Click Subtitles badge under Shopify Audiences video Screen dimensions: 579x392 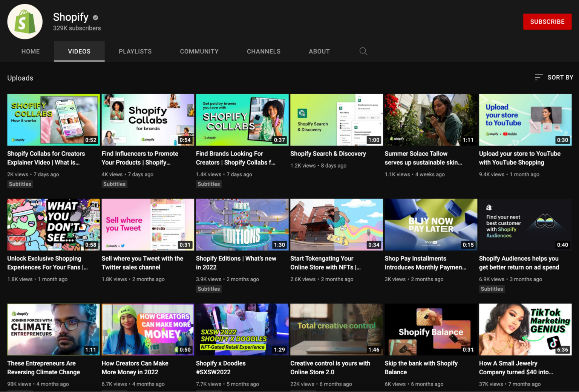click(492, 289)
